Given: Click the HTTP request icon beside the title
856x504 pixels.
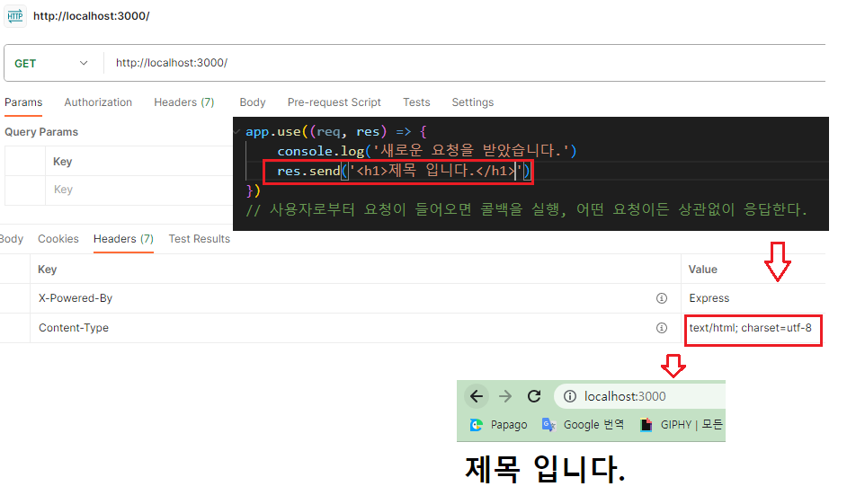Looking at the screenshot, I should click(x=15, y=16).
